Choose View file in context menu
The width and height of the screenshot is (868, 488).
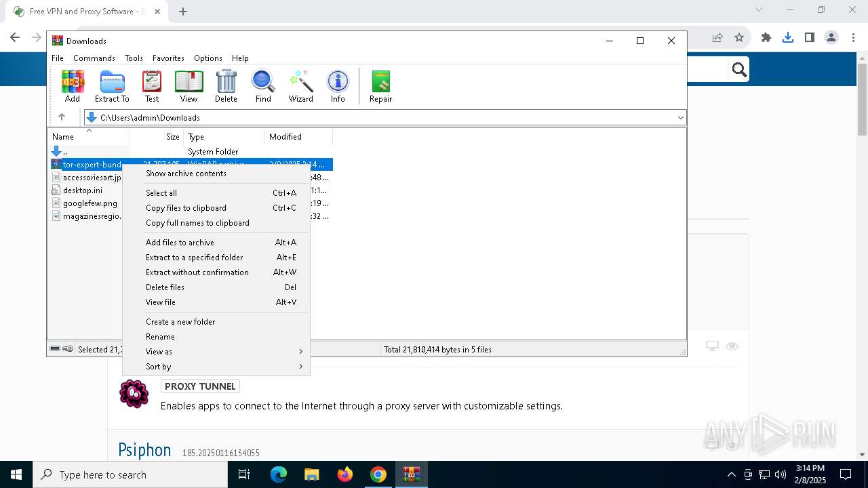[x=216, y=302]
